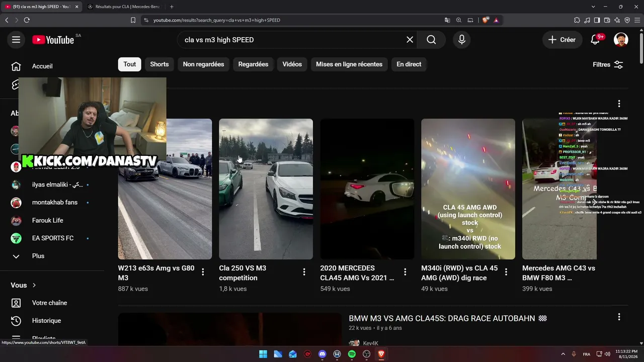Switch to the Vidéos filter chip

[292, 64]
